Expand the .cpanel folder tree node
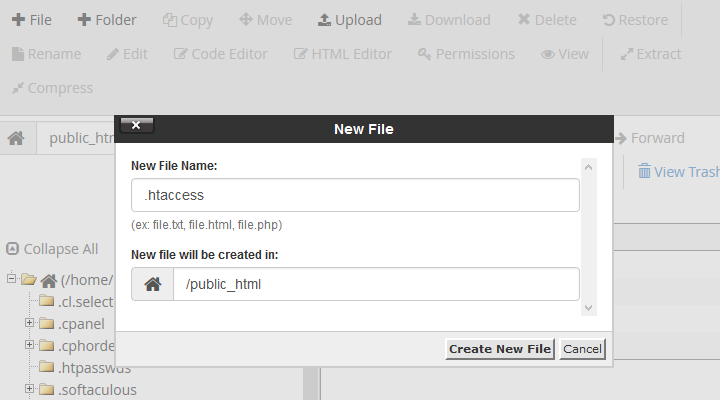 pos(29,323)
